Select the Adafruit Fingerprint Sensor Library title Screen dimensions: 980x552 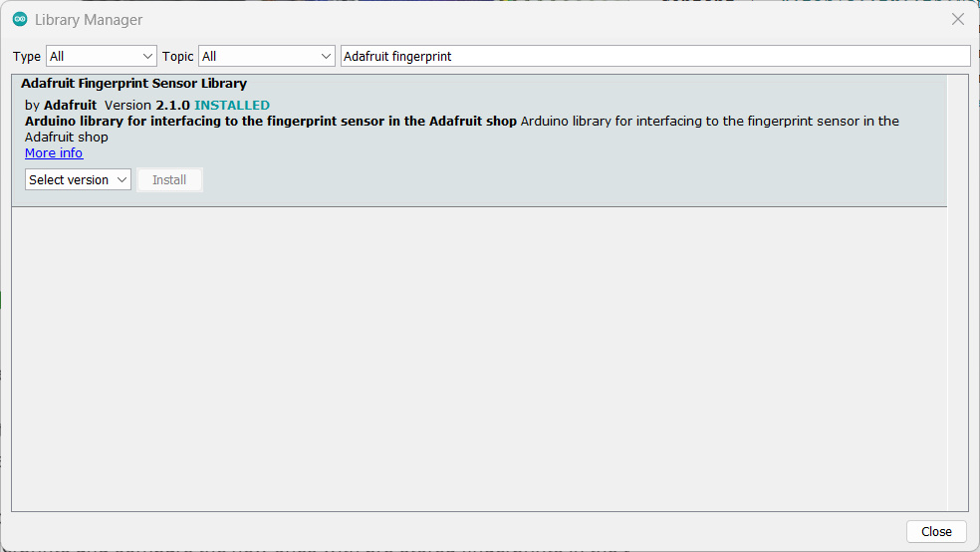coord(133,84)
